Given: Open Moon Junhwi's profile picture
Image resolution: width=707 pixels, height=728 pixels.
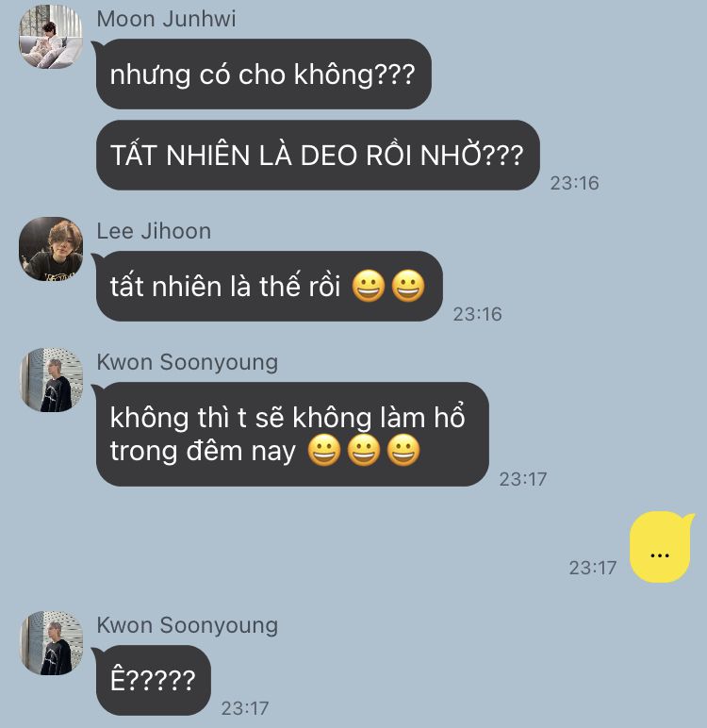Looking at the screenshot, I should pyautogui.click(x=51, y=37).
